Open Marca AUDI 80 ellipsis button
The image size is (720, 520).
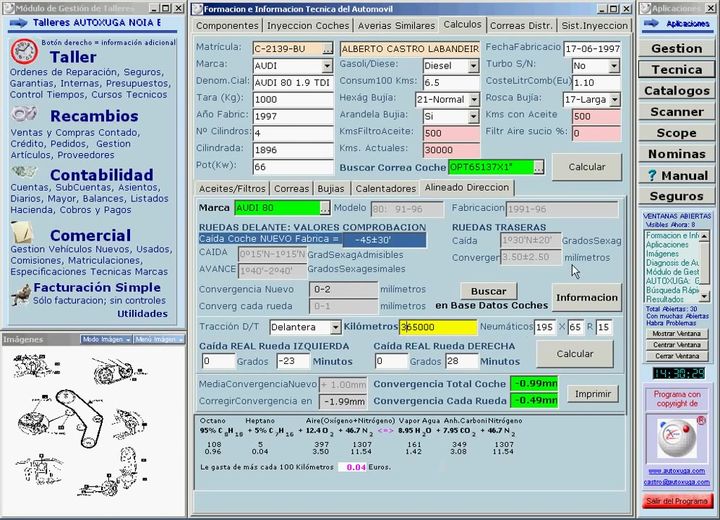(x=325, y=208)
